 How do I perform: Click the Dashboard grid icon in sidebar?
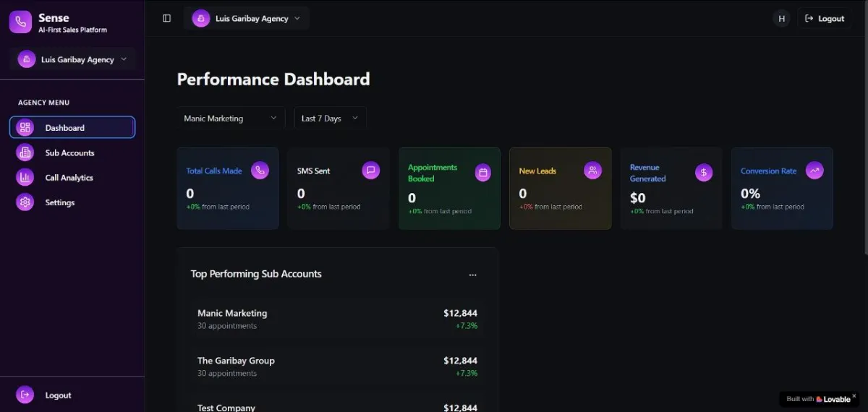pos(25,128)
